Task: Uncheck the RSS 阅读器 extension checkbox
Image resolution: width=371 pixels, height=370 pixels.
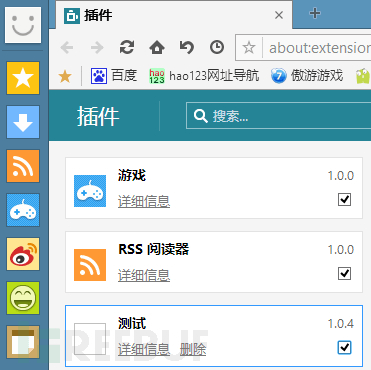Action: point(344,274)
